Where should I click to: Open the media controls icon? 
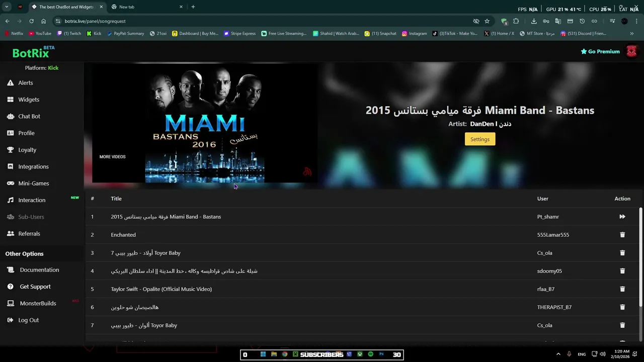612,21
